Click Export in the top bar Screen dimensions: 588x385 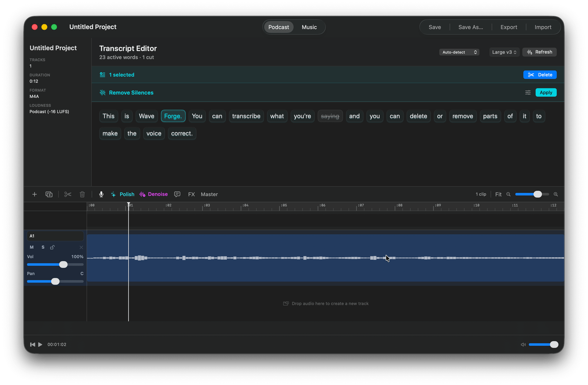509,27
